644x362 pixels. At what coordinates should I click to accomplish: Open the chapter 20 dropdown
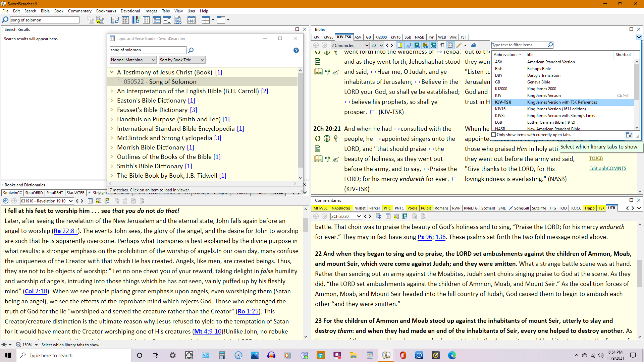[377, 45]
